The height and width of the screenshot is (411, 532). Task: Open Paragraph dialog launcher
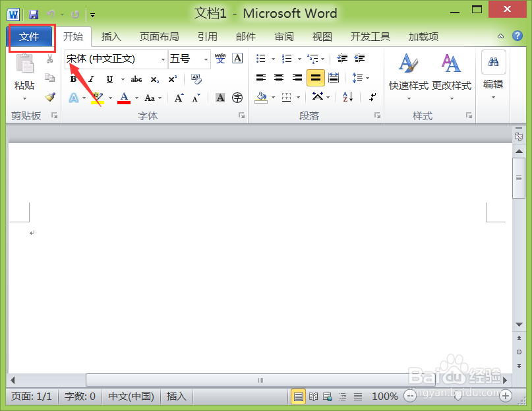point(377,115)
